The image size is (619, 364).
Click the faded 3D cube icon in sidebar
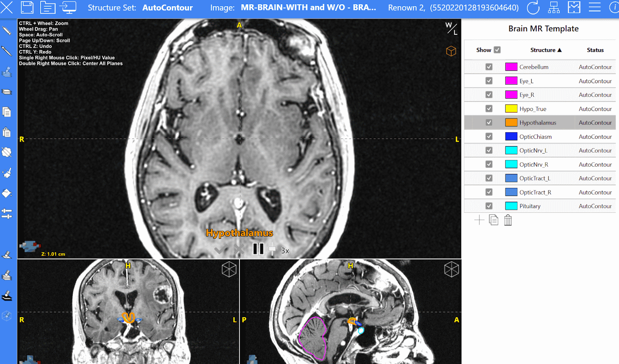point(7,316)
